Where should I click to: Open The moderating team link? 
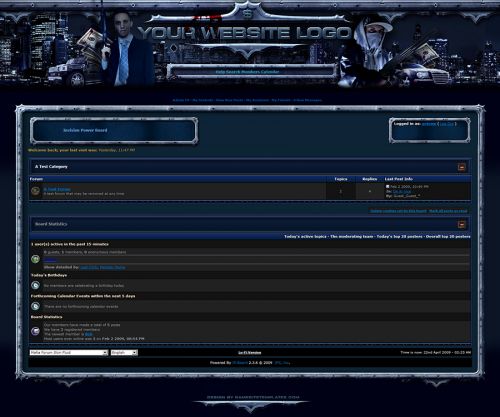[x=352, y=236]
